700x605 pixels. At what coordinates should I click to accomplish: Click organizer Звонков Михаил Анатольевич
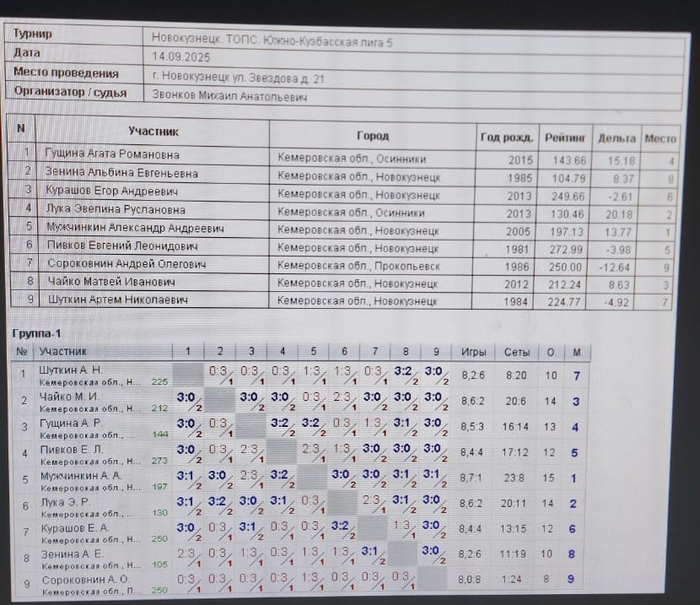(229, 96)
